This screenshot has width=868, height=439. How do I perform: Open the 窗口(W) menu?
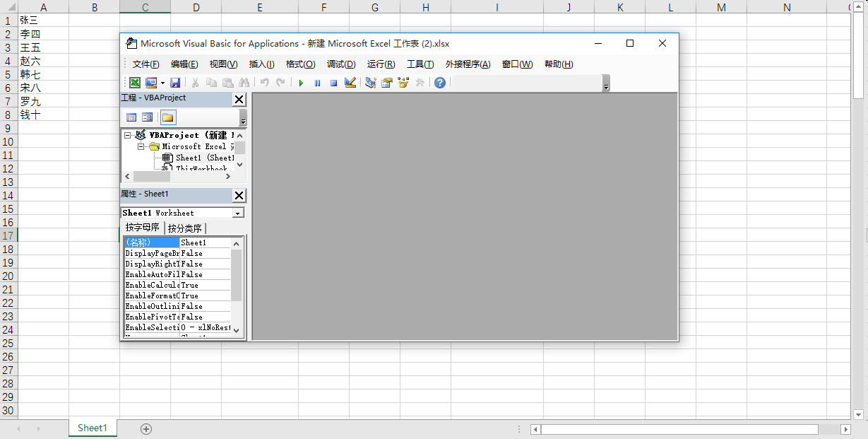[518, 64]
